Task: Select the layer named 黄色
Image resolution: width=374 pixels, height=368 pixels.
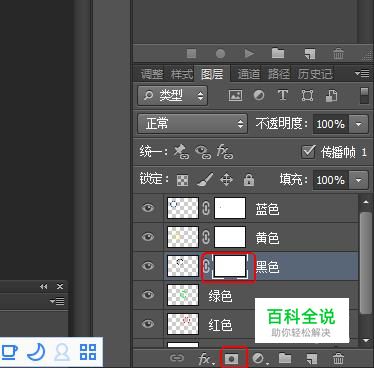Action: (x=267, y=238)
